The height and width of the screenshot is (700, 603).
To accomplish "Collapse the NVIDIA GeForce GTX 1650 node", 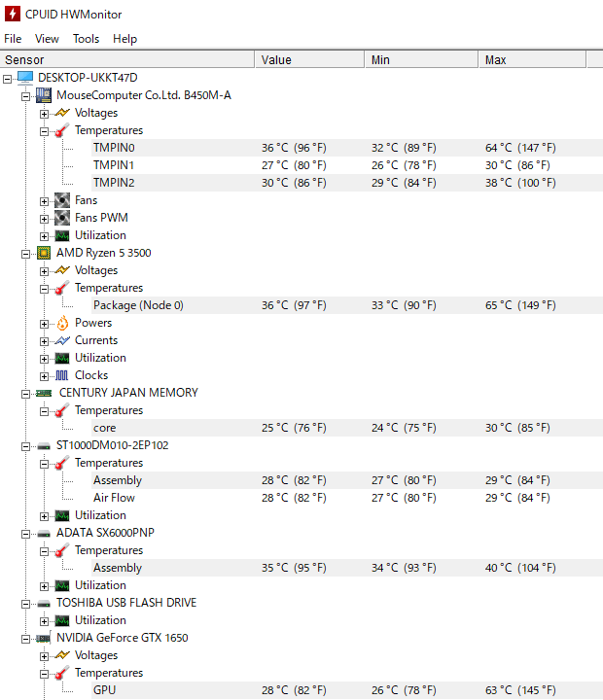I will click(26, 639).
